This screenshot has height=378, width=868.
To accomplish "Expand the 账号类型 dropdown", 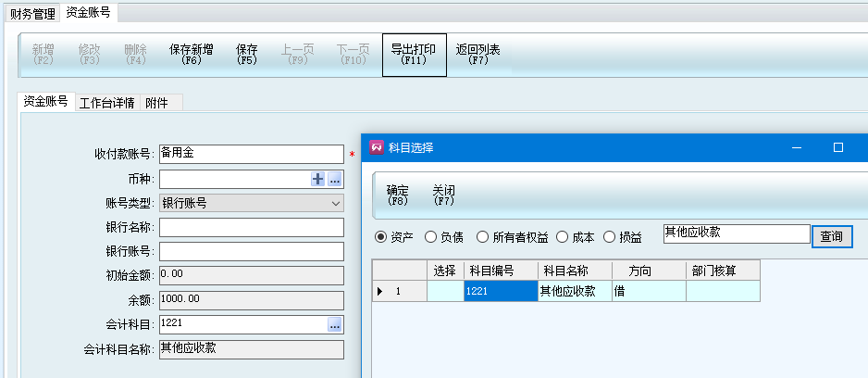I will 336,203.
